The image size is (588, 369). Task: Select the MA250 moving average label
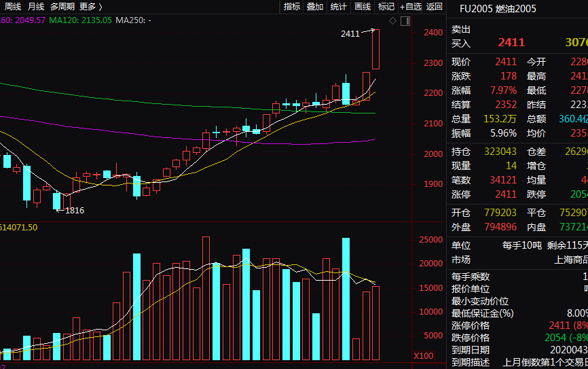133,20
